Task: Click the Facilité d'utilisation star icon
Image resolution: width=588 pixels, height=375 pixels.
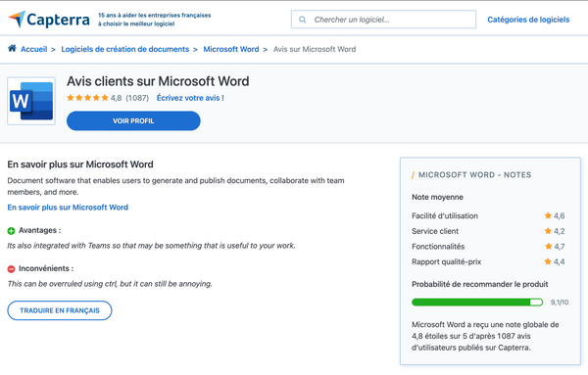Action: point(548,215)
